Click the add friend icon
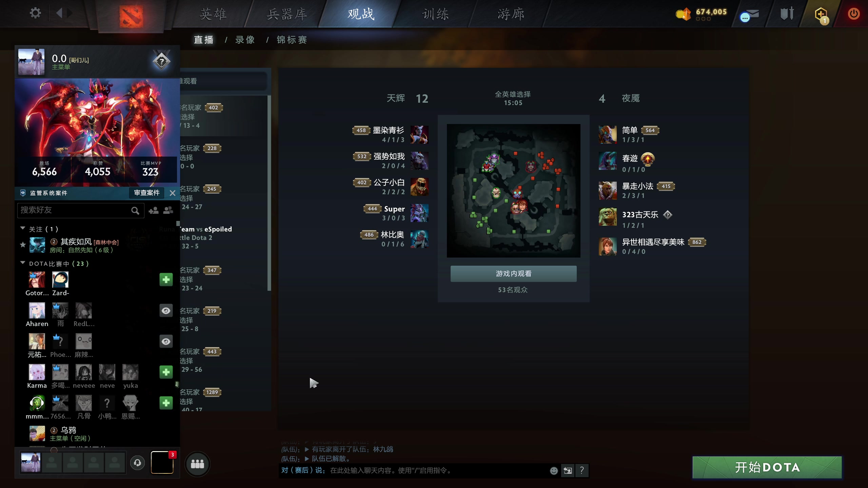 [x=154, y=210]
